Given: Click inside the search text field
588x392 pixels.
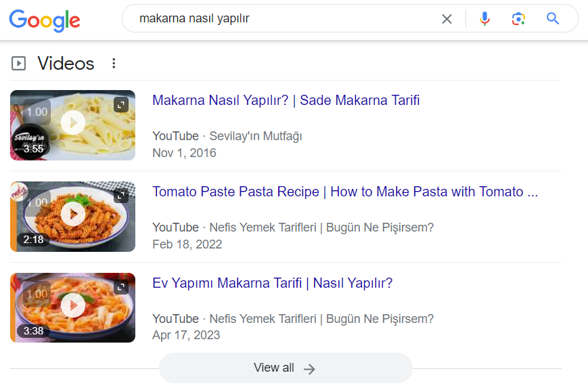Looking at the screenshot, I should click(284, 19).
